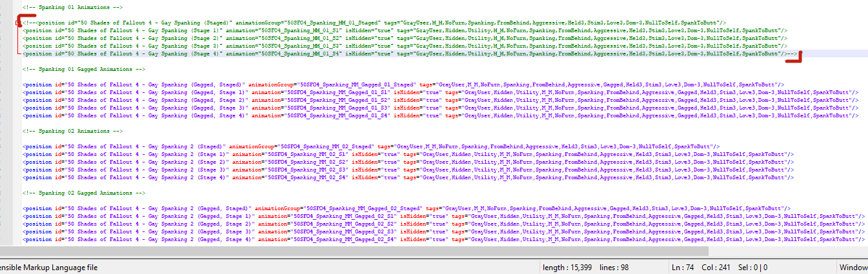Click the "Markup Language file" status bar entry

click(x=49, y=268)
